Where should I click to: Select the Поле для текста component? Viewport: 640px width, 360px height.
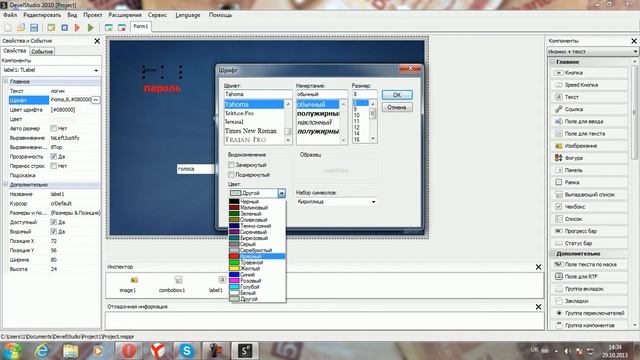[x=589, y=134]
